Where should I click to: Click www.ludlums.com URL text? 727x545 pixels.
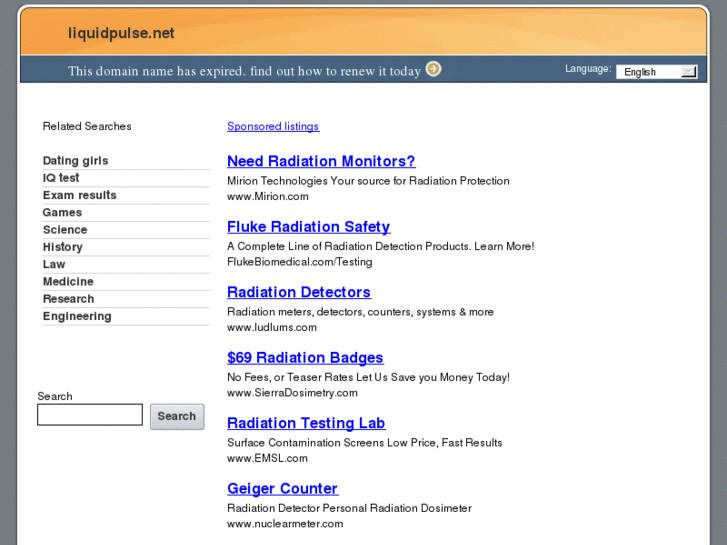(272, 327)
